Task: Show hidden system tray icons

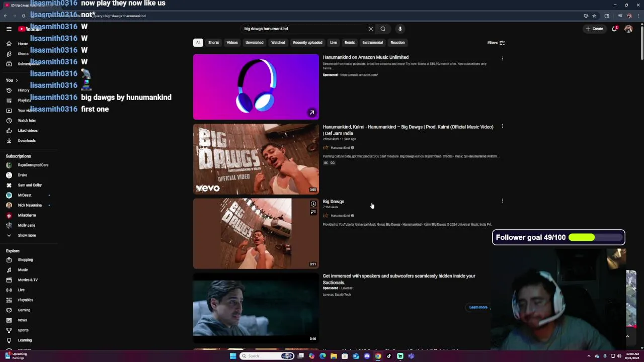Action: click(x=589, y=356)
